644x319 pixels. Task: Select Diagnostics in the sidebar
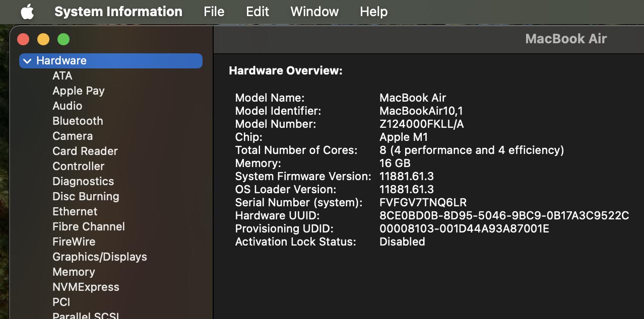coord(83,182)
